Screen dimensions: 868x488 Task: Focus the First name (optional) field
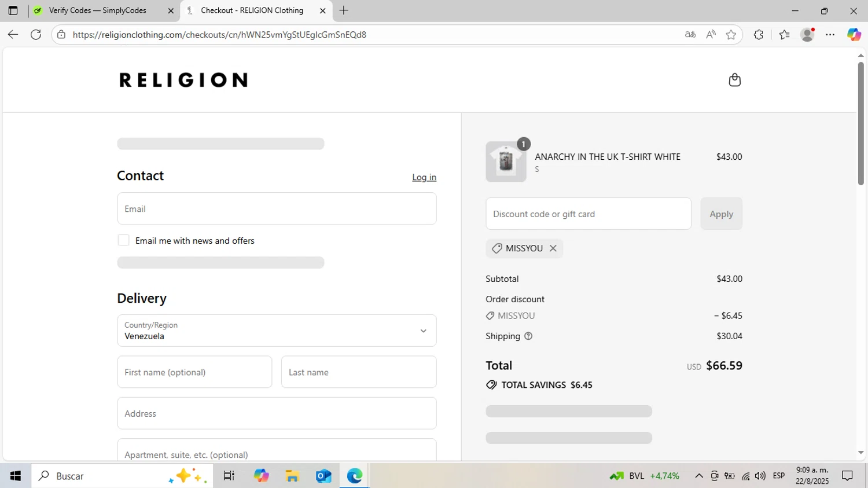tap(194, 372)
